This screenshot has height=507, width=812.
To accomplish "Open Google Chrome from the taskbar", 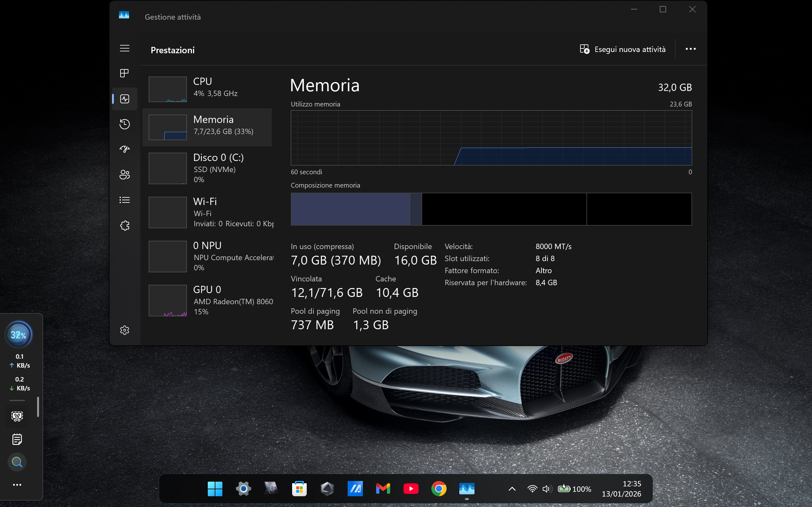I will click(439, 489).
